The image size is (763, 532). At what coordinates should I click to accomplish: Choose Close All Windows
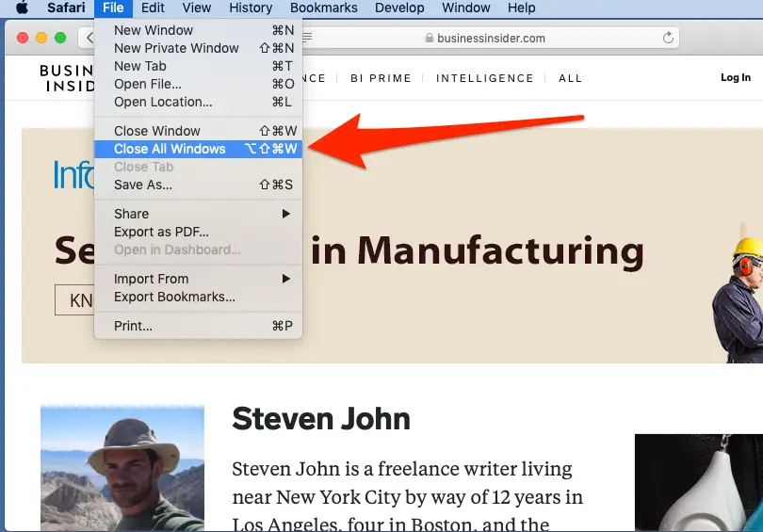198,149
